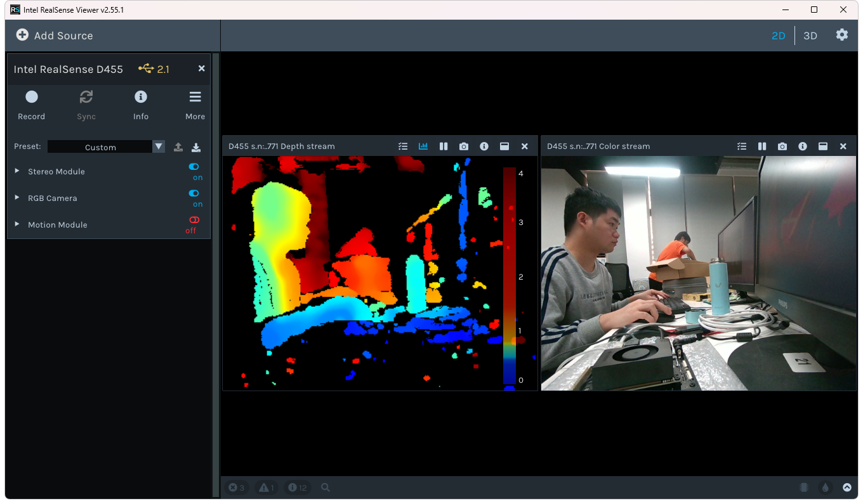The image size is (863, 504).
Task: Open the Depth stream options list
Action: (403, 146)
